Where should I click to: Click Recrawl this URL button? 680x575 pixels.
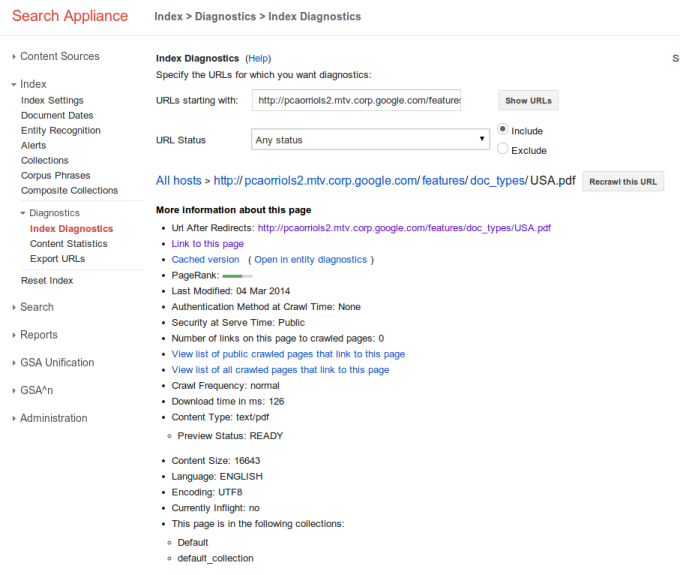point(623,181)
